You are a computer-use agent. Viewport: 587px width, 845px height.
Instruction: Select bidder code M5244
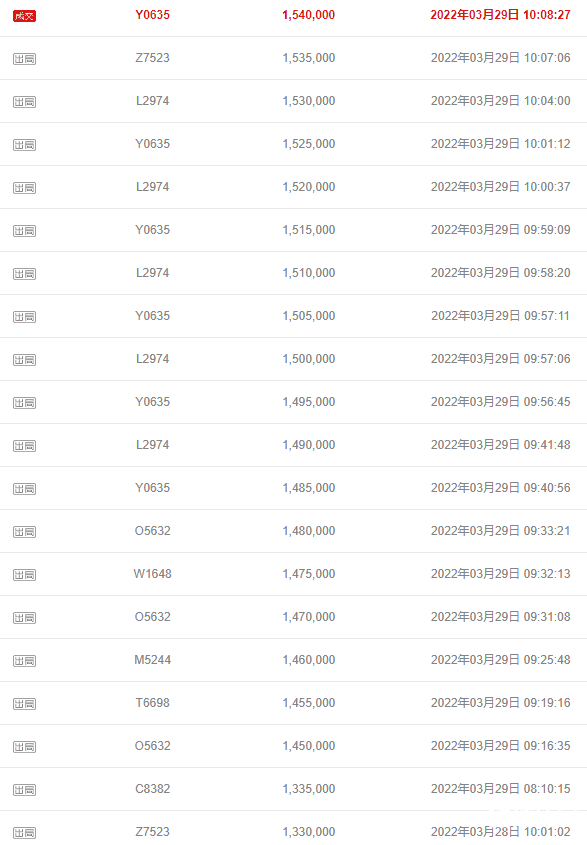tap(153, 660)
